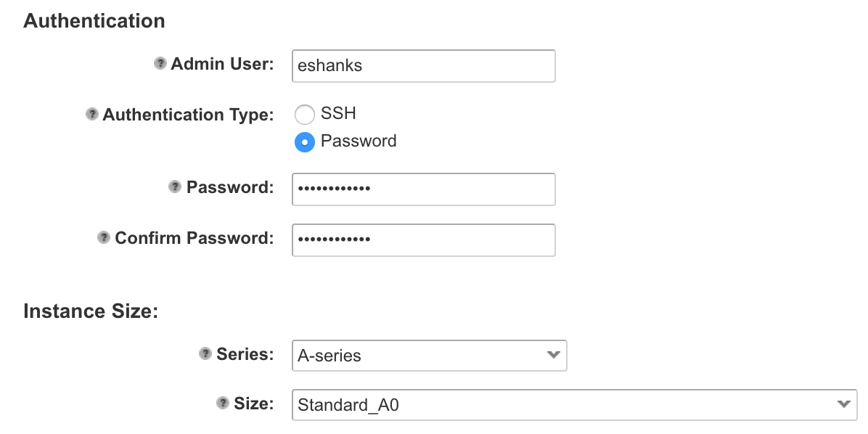Click the Authentication section heading
The height and width of the screenshot is (434, 868).
click(94, 21)
